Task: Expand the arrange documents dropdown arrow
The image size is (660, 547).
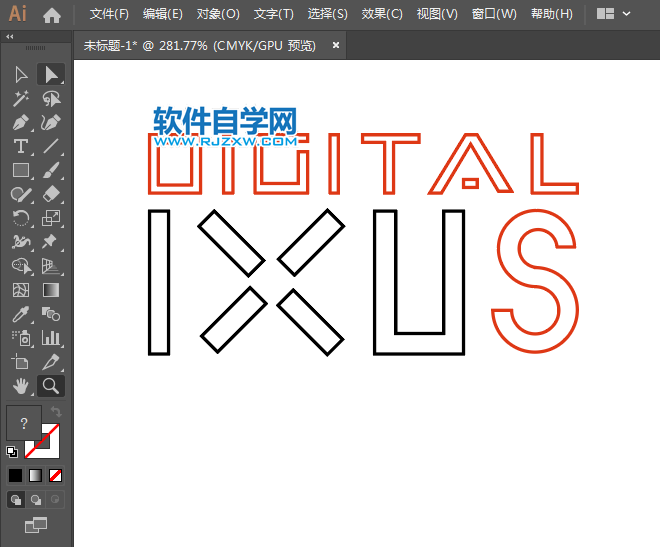Action: click(x=627, y=14)
